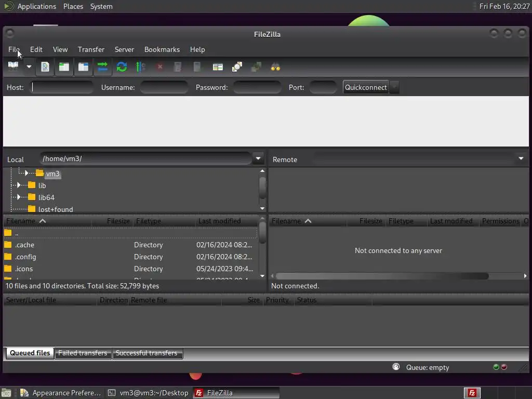Select the vm3 folder in tree

coord(52,174)
